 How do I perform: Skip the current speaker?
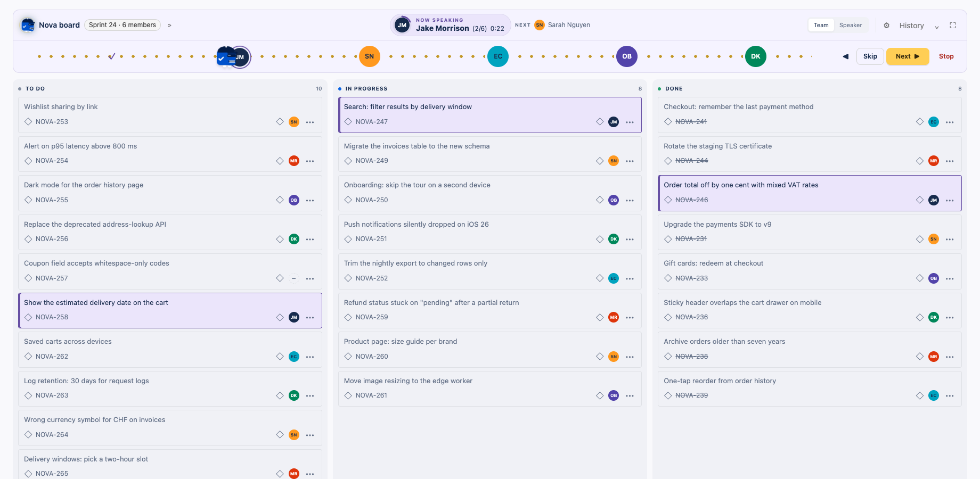870,56
